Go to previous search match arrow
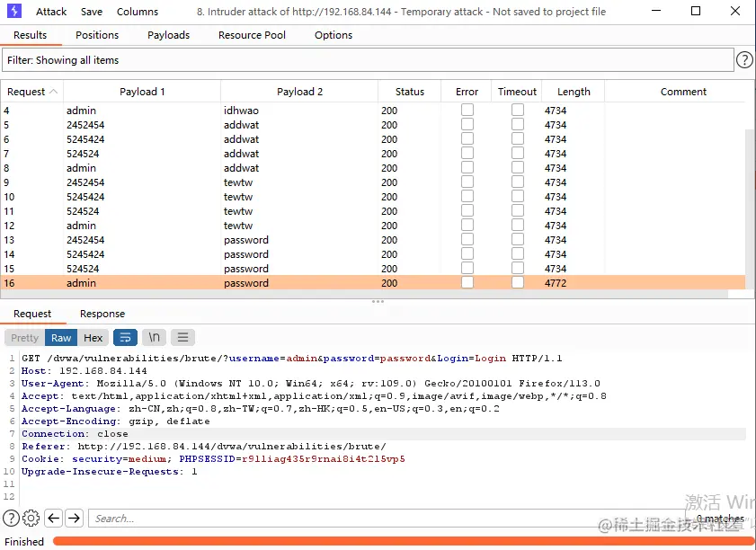Viewport: 756px width, 550px height. click(54, 519)
